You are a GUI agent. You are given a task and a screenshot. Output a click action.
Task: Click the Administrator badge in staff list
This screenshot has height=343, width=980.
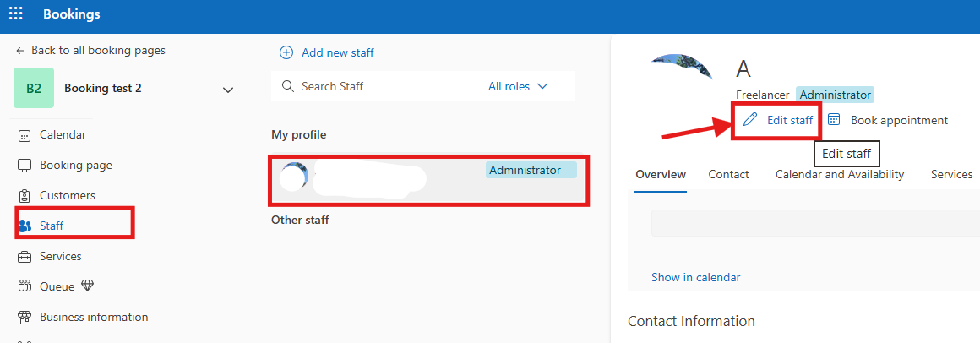click(531, 170)
